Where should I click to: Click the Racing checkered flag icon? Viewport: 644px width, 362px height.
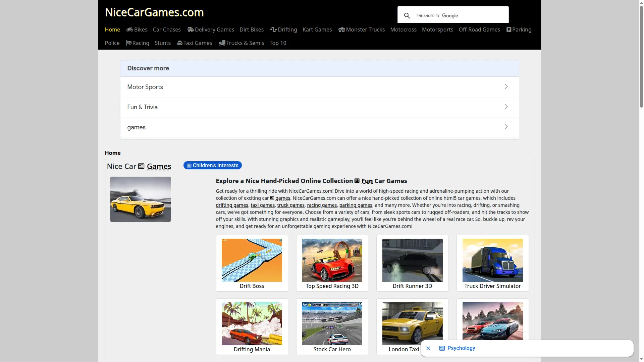pos(129,43)
